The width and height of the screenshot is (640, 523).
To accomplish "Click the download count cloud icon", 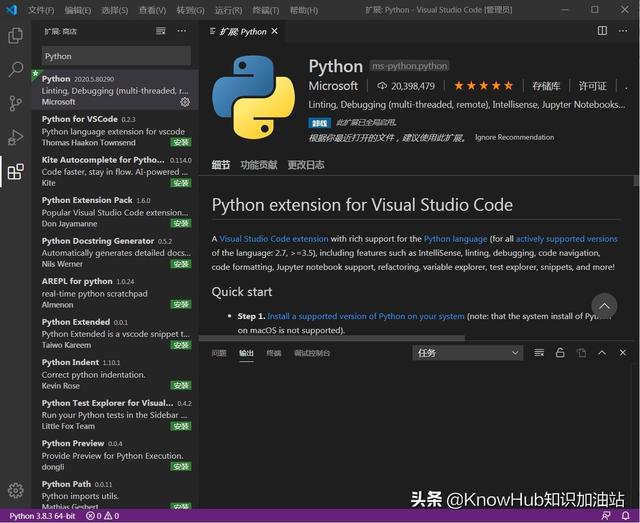I will click(382, 86).
